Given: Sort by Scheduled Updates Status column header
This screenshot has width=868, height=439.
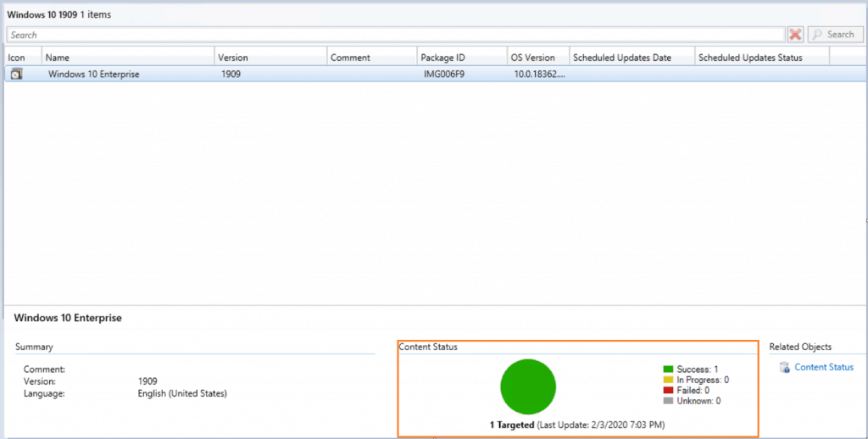Looking at the screenshot, I should 762,58.
